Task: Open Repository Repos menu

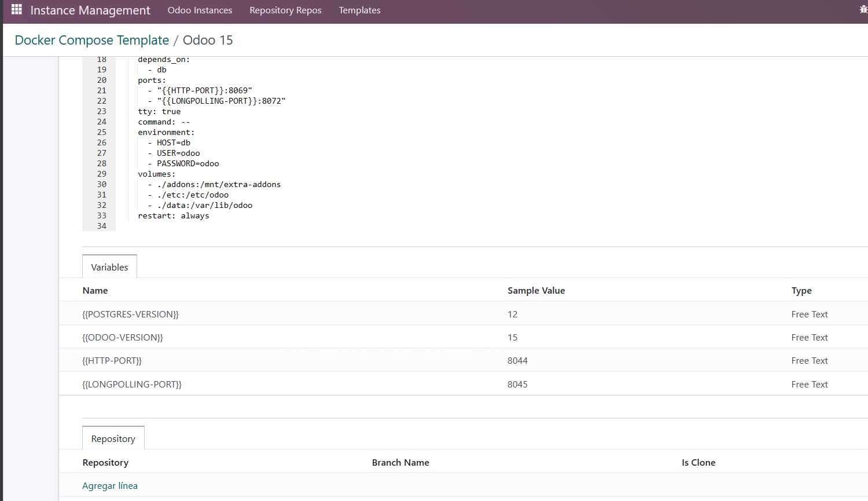Action: tap(285, 10)
